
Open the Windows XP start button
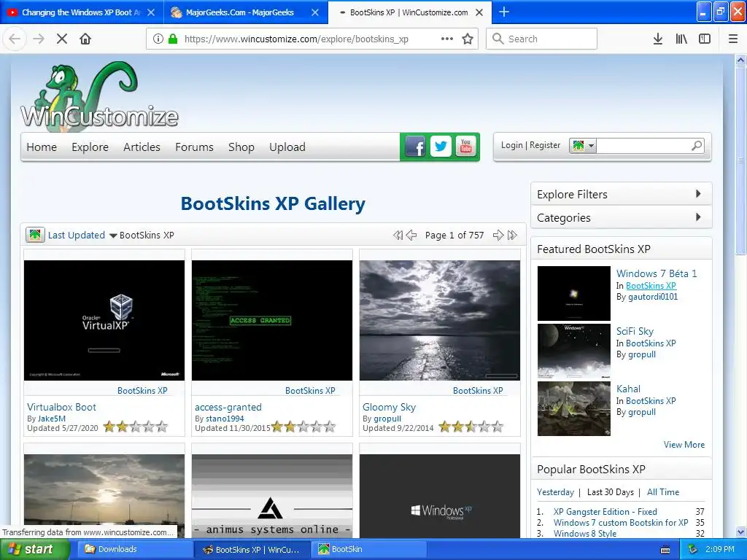(x=35, y=549)
